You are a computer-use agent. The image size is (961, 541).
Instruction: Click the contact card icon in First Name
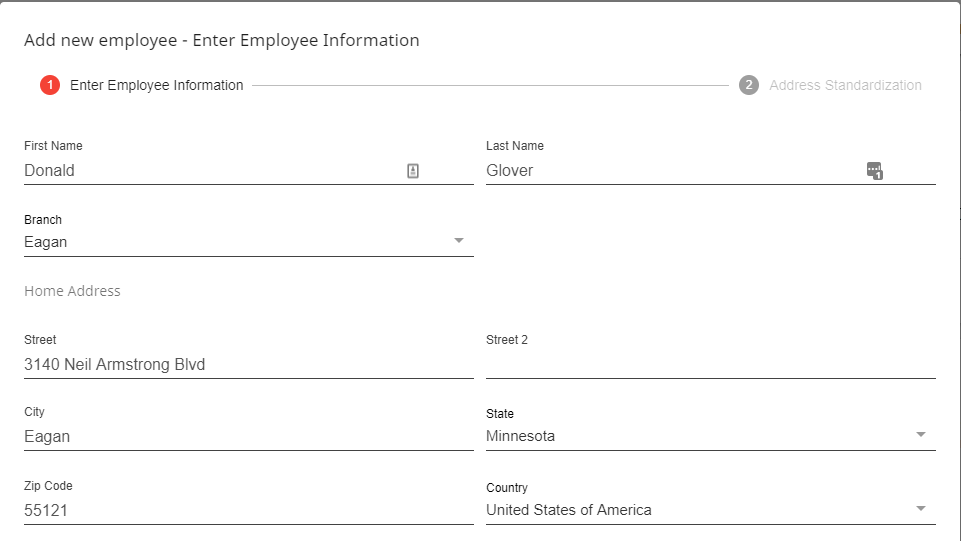pos(413,171)
